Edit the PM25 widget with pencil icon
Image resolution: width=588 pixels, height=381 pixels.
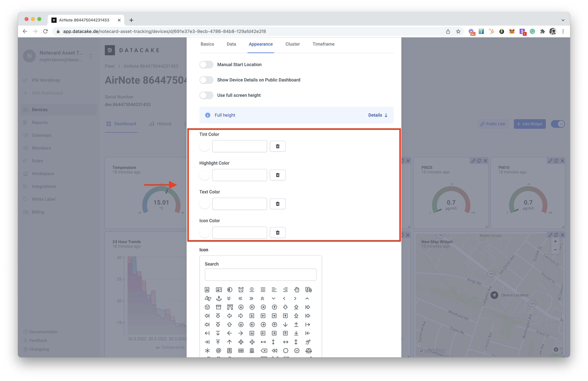473,161
